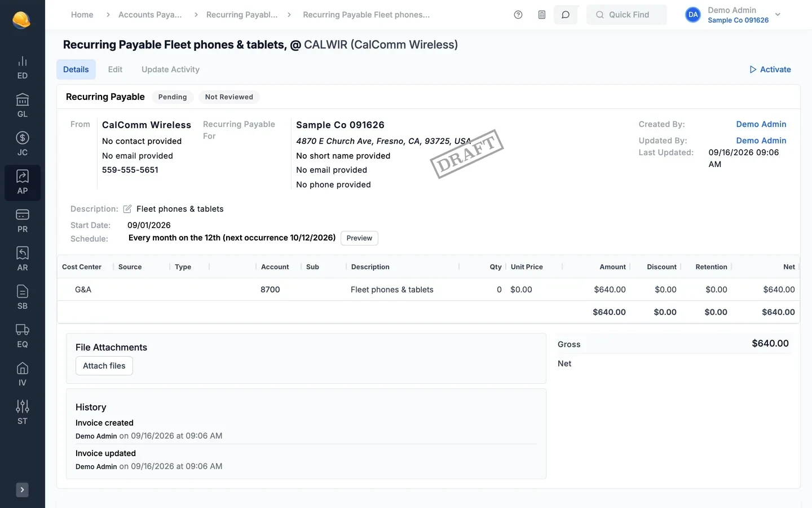The image size is (812, 508).
Task: Click the 559-555-5651 phone number
Action: coord(130,170)
